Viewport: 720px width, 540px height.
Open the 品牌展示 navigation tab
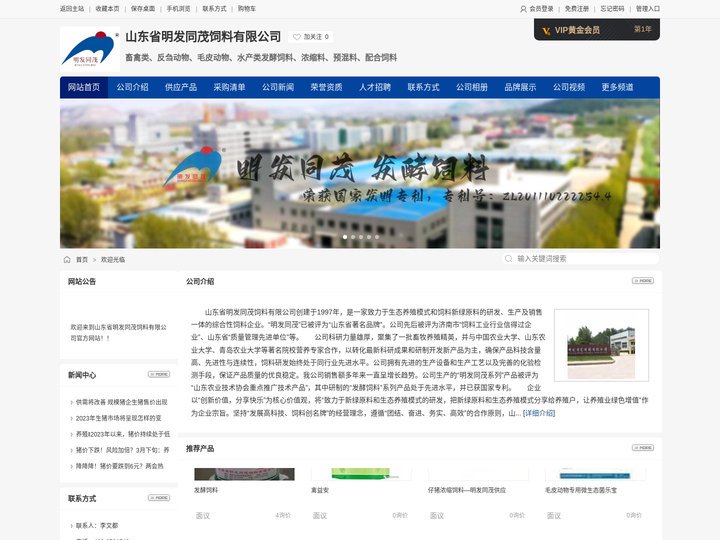tap(520, 87)
